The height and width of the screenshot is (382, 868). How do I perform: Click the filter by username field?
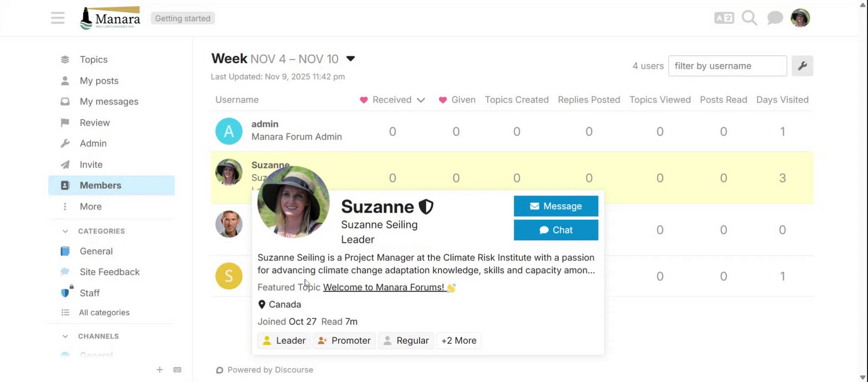[727, 66]
